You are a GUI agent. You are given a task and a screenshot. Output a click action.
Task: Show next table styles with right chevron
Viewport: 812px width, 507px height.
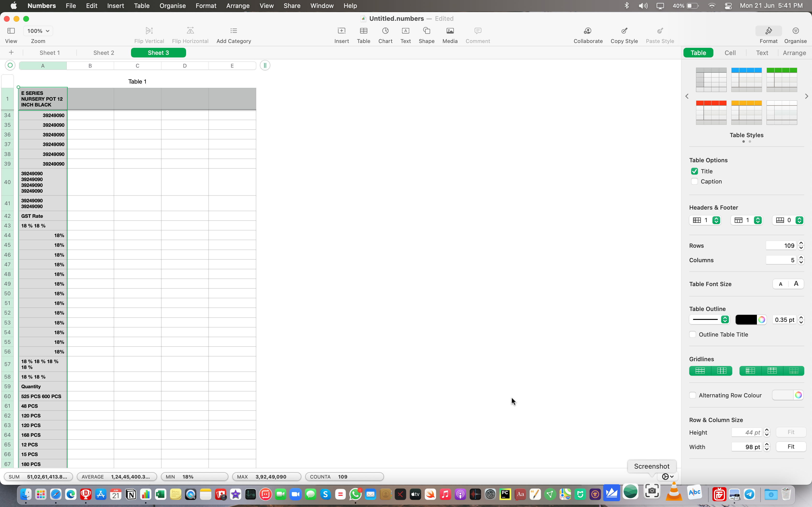[x=806, y=96]
